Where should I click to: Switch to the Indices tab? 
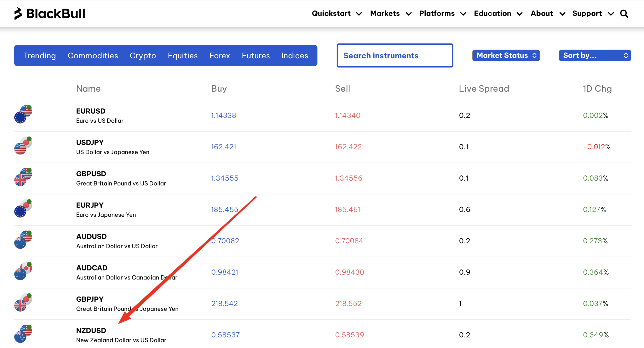point(295,56)
